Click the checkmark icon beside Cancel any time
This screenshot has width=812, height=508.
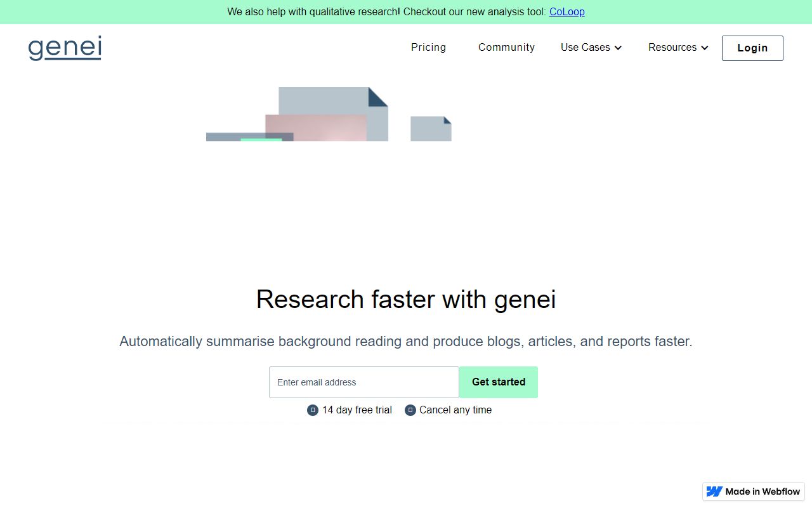coord(409,410)
